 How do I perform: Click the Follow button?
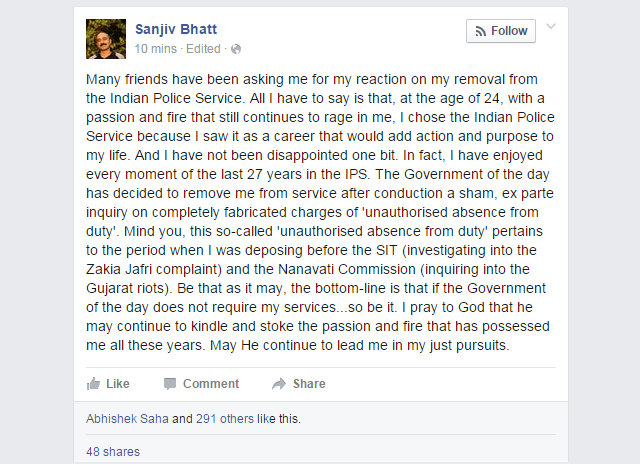pyautogui.click(x=501, y=31)
